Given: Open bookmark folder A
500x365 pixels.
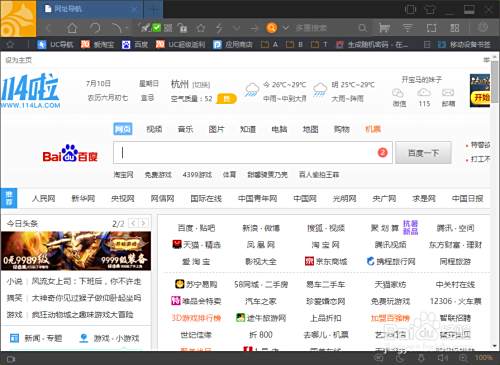Looking at the screenshot, I should tap(269, 44).
